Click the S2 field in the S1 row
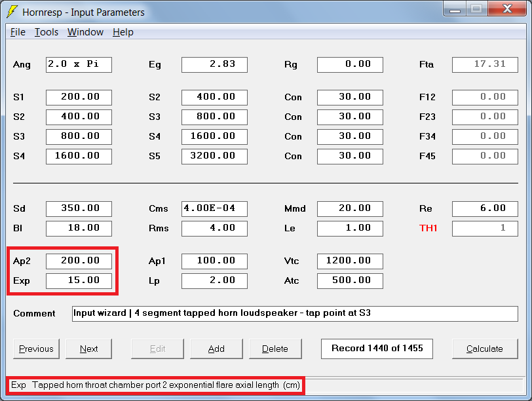The height and width of the screenshot is (401, 532). coord(214,98)
